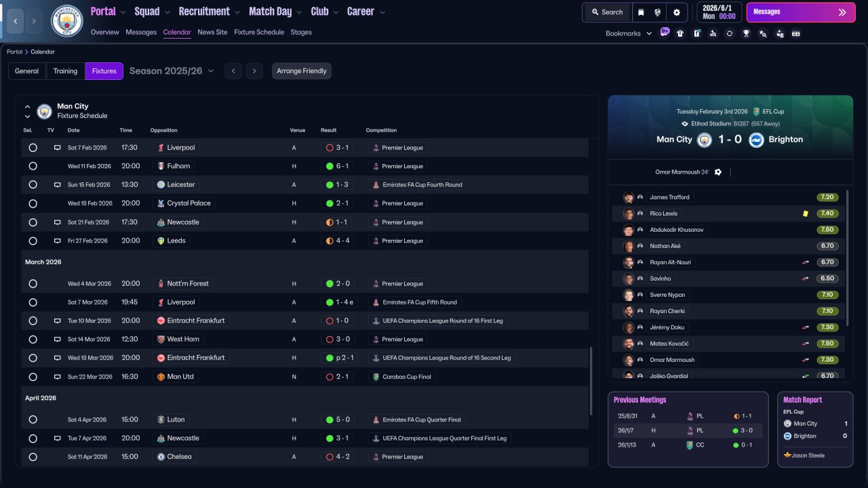Open Messages via the purple continue button

pyautogui.click(x=800, y=12)
